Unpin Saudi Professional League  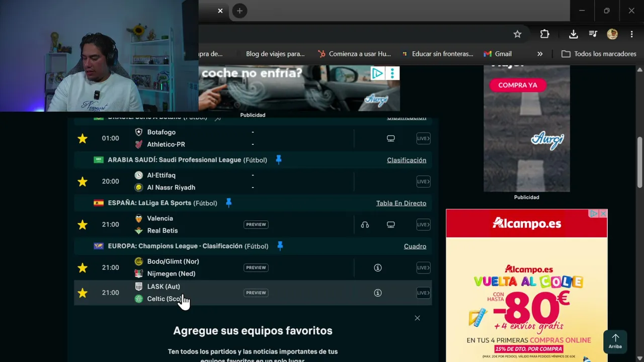pyautogui.click(x=279, y=160)
